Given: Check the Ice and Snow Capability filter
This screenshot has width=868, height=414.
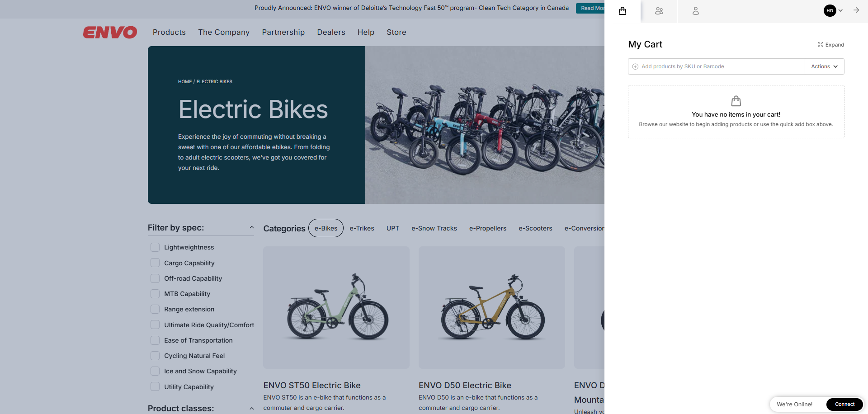Looking at the screenshot, I should [x=155, y=371].
